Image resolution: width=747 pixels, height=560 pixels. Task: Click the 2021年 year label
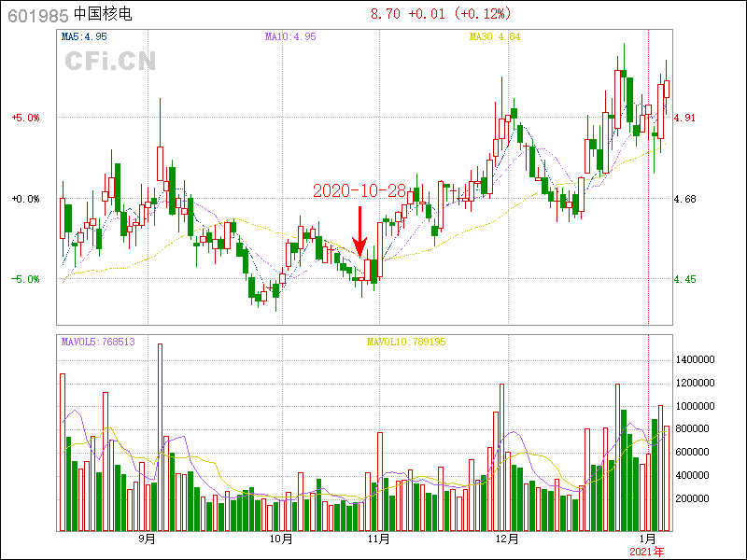point(648,552)
